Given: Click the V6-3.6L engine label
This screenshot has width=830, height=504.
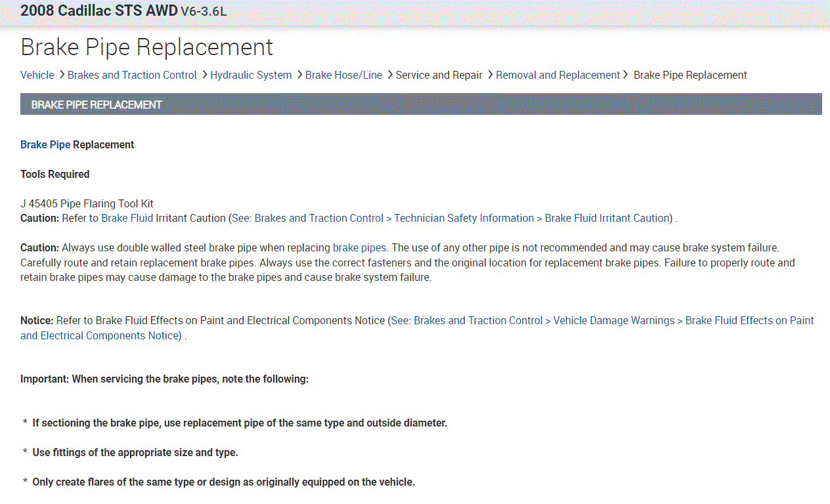Looking at the screenshot, I should [204, 11].
